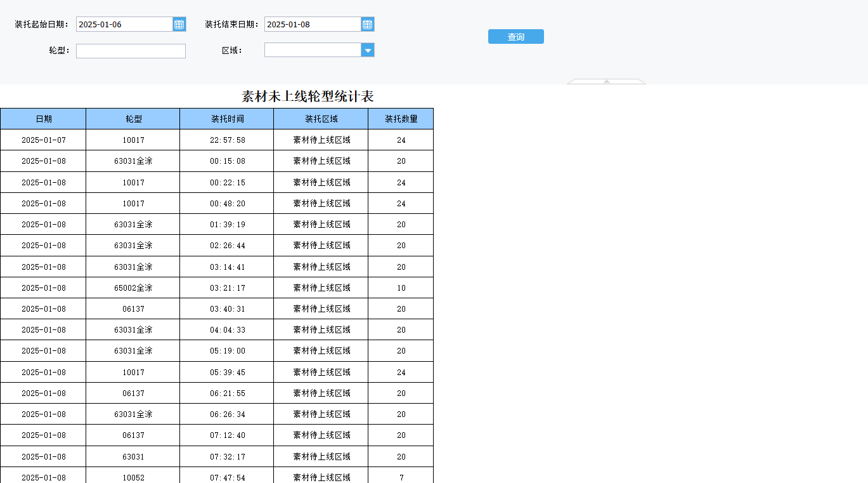Select the time cell 07:32:17

(x=228, y=457)
